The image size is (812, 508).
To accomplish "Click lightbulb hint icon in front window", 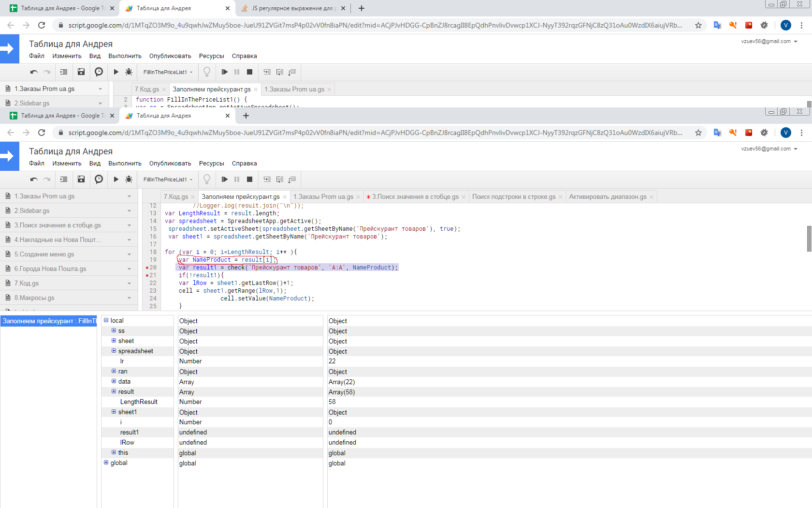I will [x=207, y=179].
